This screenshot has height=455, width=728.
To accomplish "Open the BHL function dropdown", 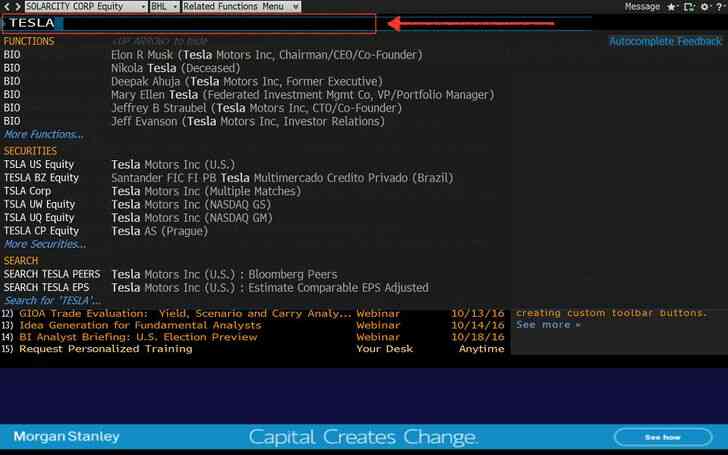I will point(164,6).
